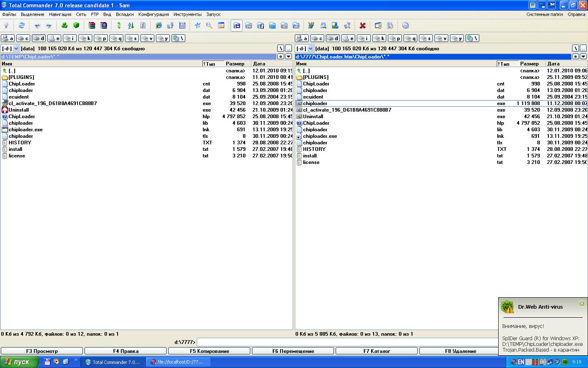Image resolution: width=588 pixels, height=368 pixels.
Task: Sort left panel by Тип column
Action: (x=213, y=64)
